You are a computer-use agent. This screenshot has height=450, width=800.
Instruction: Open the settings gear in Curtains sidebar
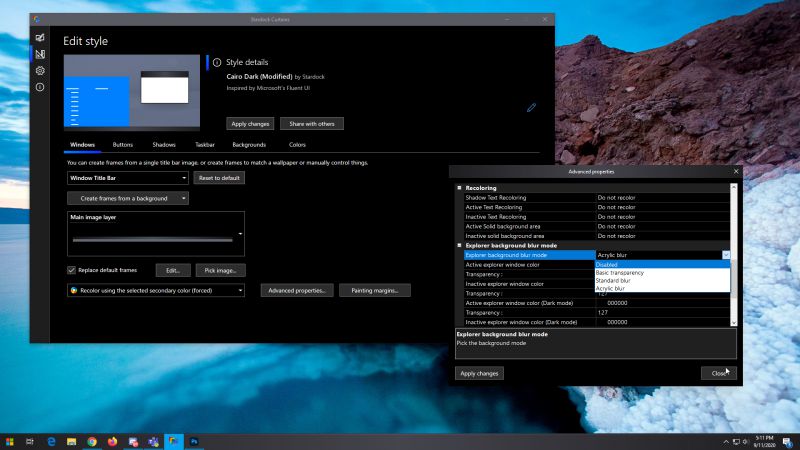click(40, 70)
